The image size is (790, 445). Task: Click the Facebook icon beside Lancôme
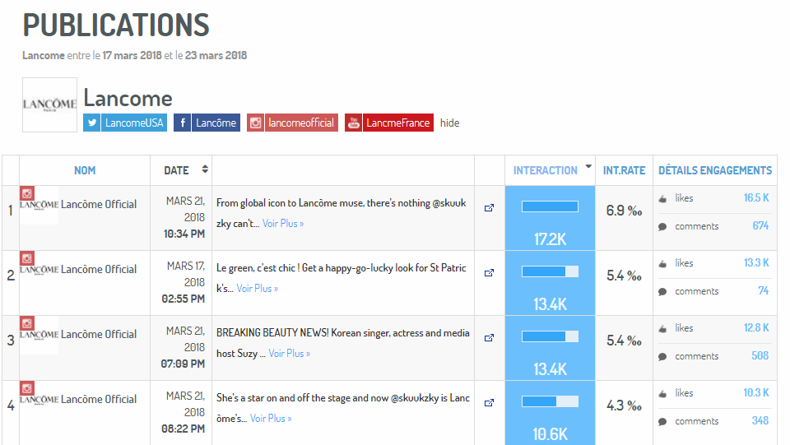click(x=182, y=123)
